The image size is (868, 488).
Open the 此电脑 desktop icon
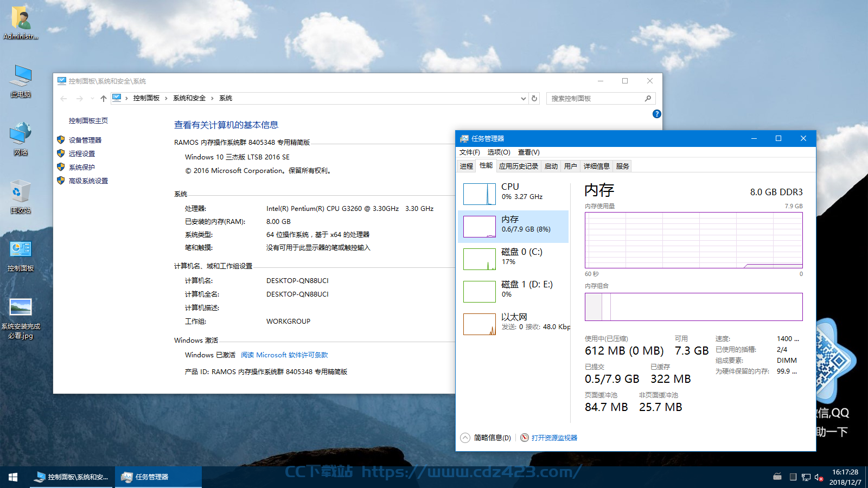coord(21,81)
